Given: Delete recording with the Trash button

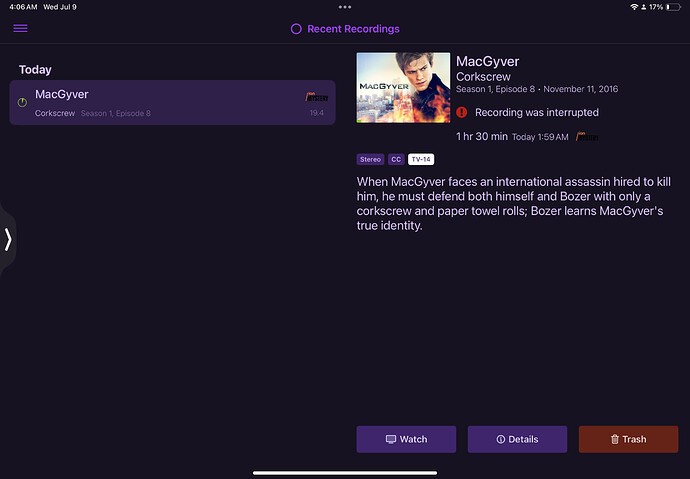Looking at the screenshot, I should tap(628, 439).
